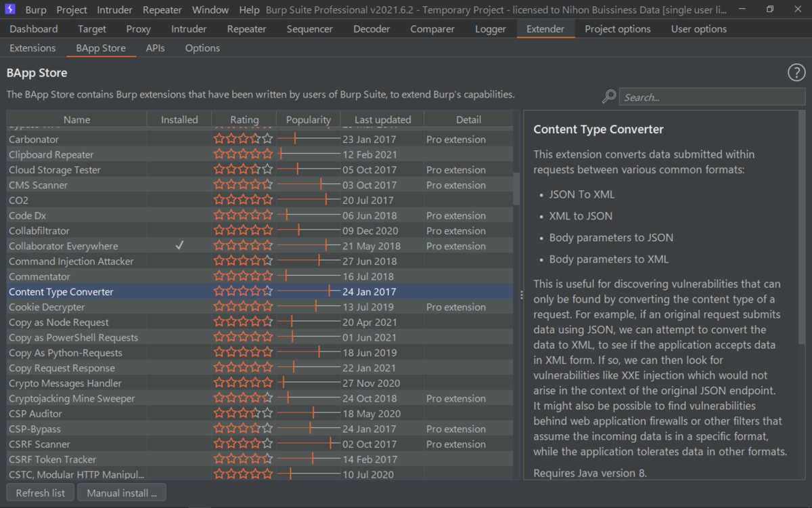Click the star rating for Carbonator
Viewport: 812px width, 508px height.
coord(244,139)
